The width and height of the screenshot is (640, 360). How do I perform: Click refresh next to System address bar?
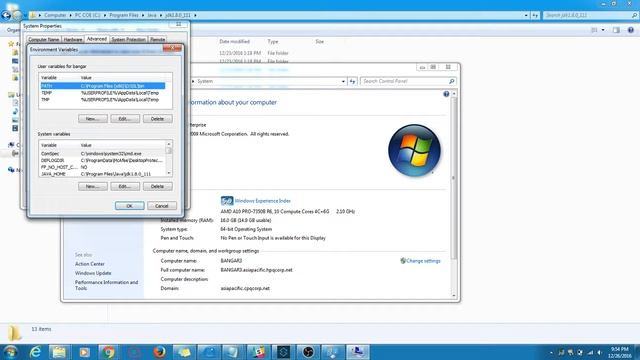click(x=352, y=81)
